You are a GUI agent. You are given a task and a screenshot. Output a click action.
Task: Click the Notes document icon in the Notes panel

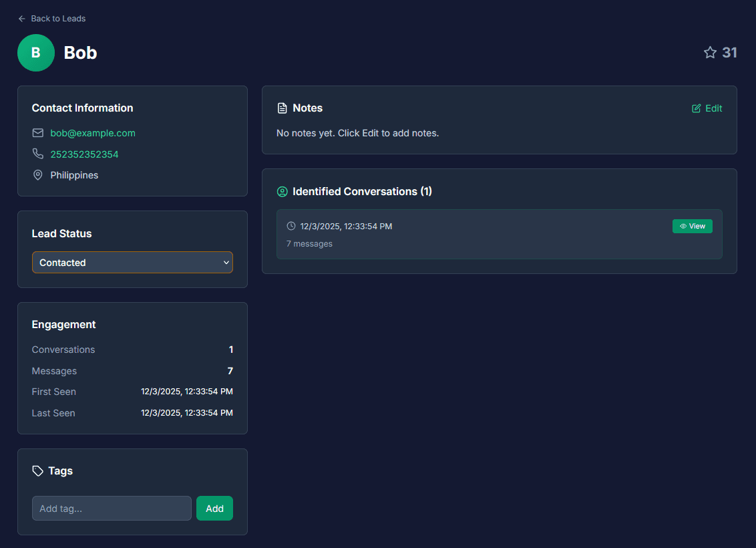point(281,108)
